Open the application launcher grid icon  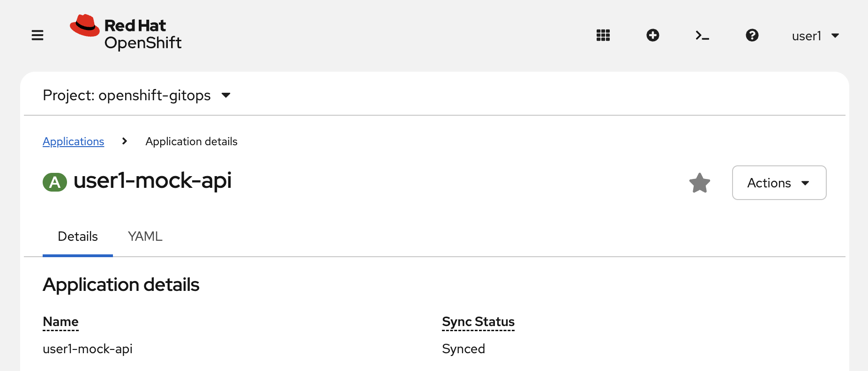tap(603, 35)
